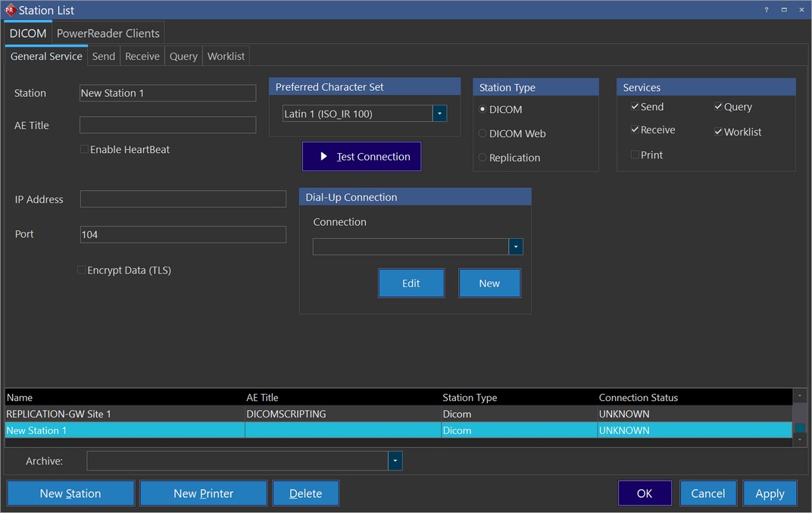This screenshot has width=812, height=513.
Task: Expand the Dial-Up Connection dropdown
Action: pos(515,247)
